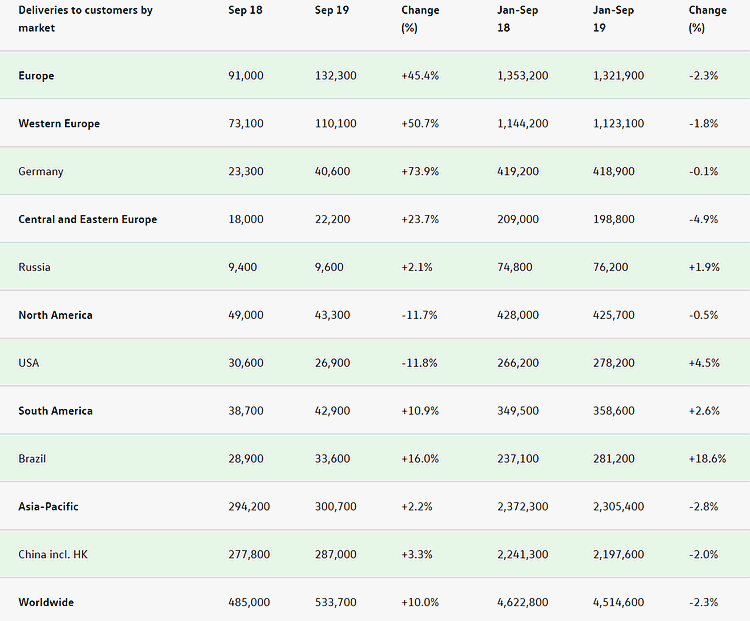
Task: Click the Central and Eastern Europe label
Action: tap(88, 220)
